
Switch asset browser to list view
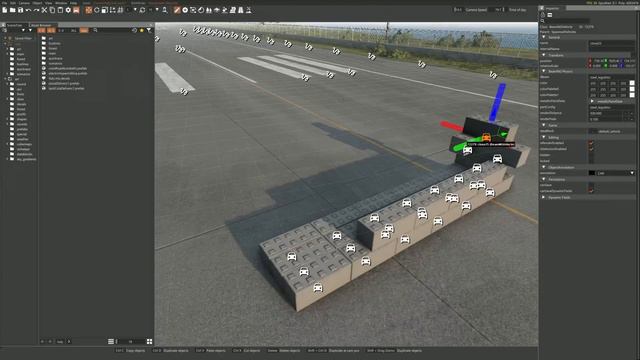coord(111,341)
